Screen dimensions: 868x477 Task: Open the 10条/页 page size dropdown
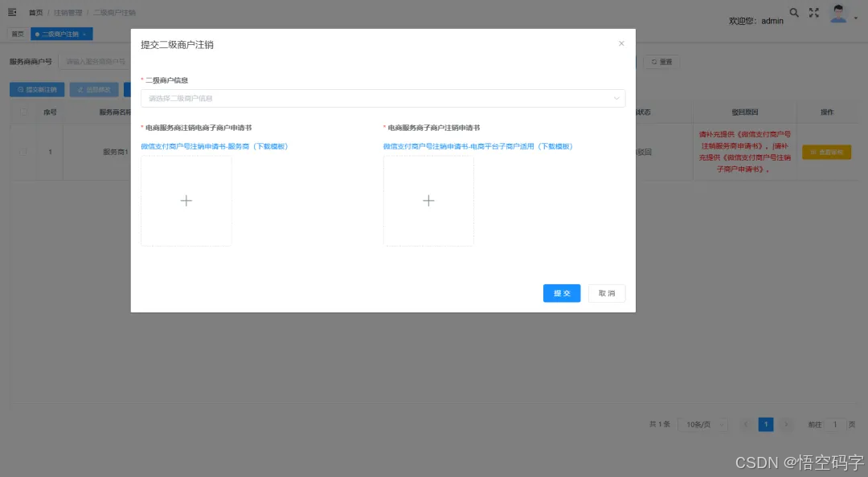(702, 425)
